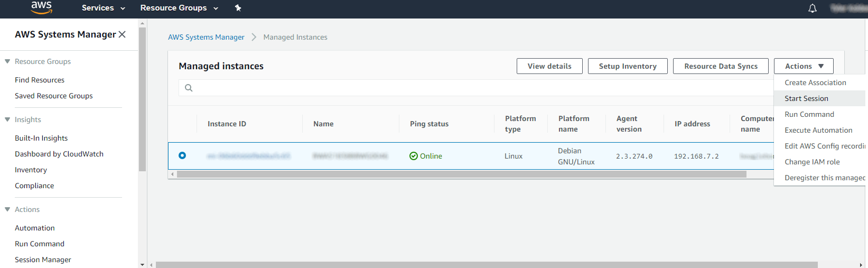The width and height of the screenshot is (868, 268).
Task: Open Find Resources in sidebar
Action: 40,80
